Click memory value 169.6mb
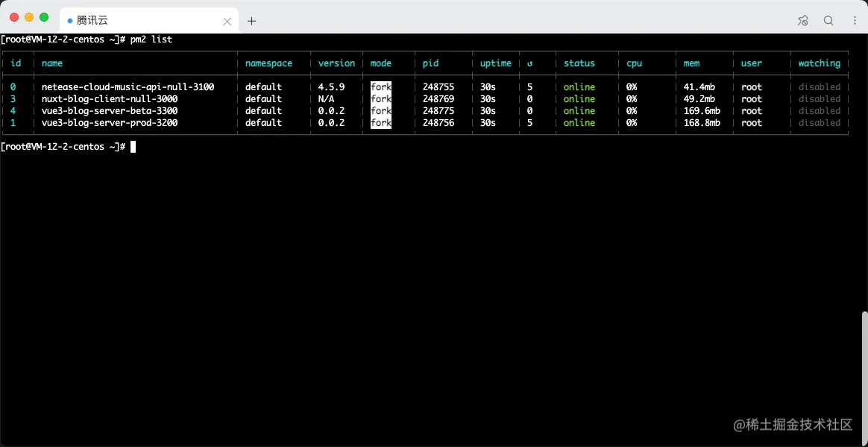 (x=702, y=111)
